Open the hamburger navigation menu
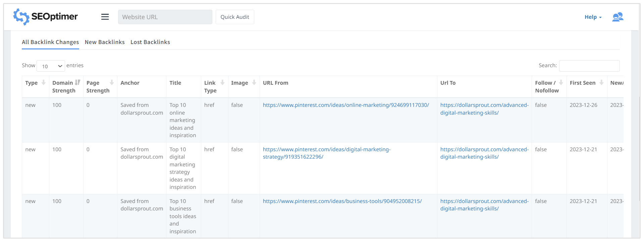Screen dimensions: 644x242 click(x=105, y=17)
